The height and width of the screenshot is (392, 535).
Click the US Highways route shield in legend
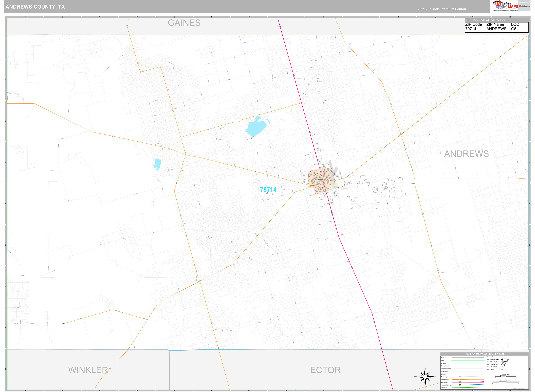pos(460,382)
